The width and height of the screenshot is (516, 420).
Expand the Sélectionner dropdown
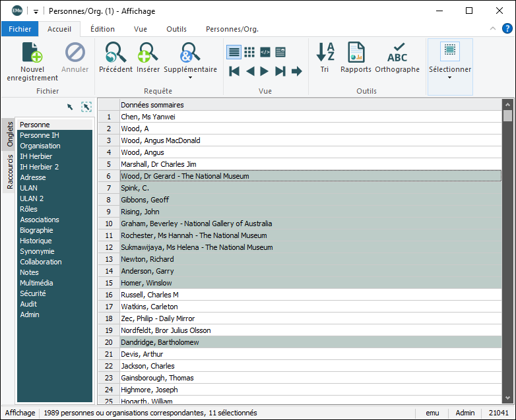(449, 78)
